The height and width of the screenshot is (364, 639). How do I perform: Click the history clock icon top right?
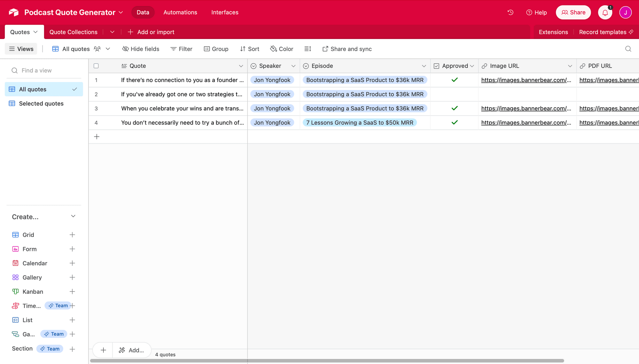(x=511, y=12)
